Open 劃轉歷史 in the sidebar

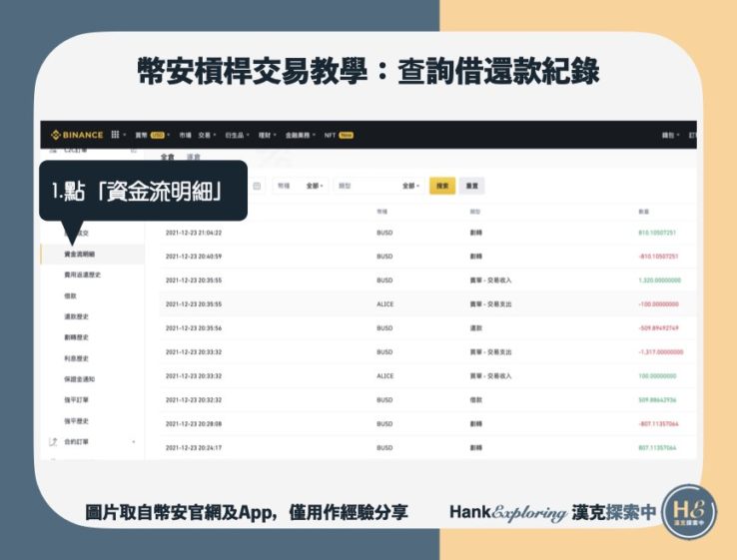[x=76, y=337]
